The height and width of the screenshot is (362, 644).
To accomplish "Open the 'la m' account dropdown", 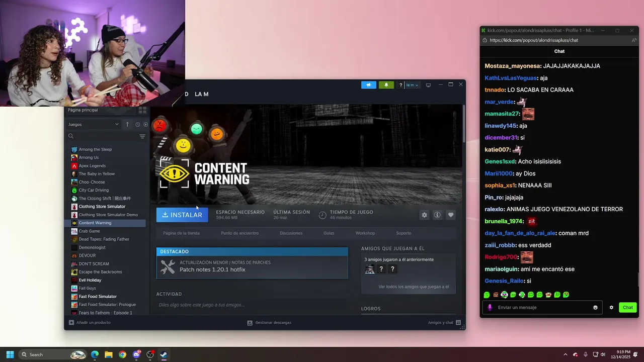I will click(x=412, y=85).
